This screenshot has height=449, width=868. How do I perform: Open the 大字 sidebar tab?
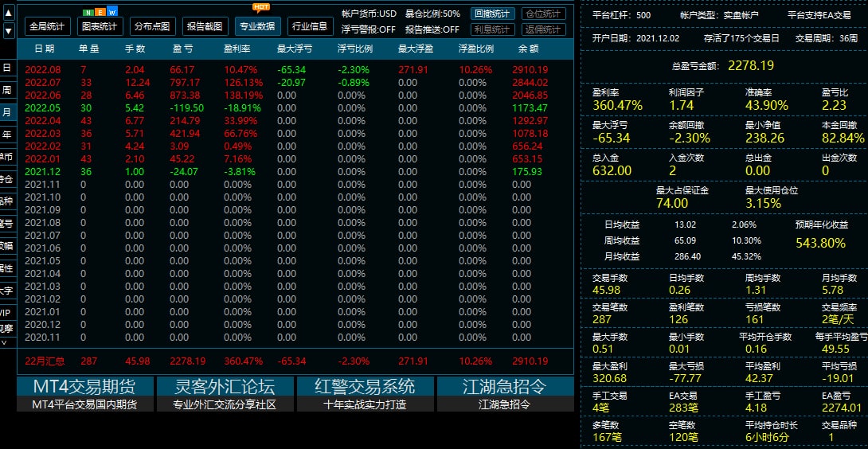click(6, 291)
